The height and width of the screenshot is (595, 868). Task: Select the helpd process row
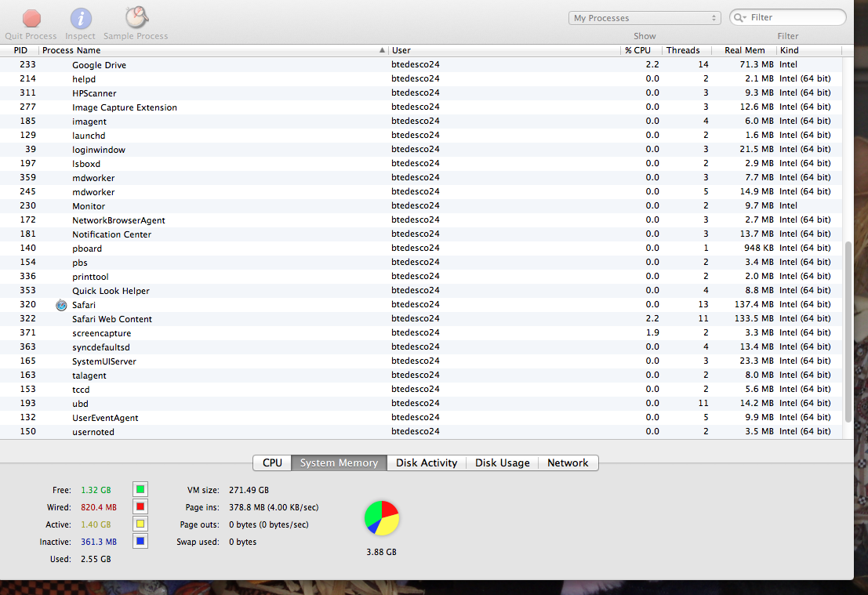pos(421,78)
